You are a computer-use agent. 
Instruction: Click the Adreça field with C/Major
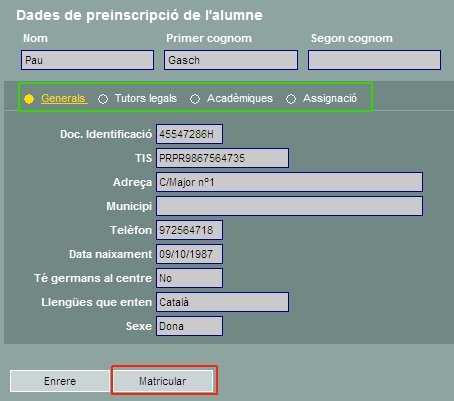pyautogui.click(x=289, y=182)
